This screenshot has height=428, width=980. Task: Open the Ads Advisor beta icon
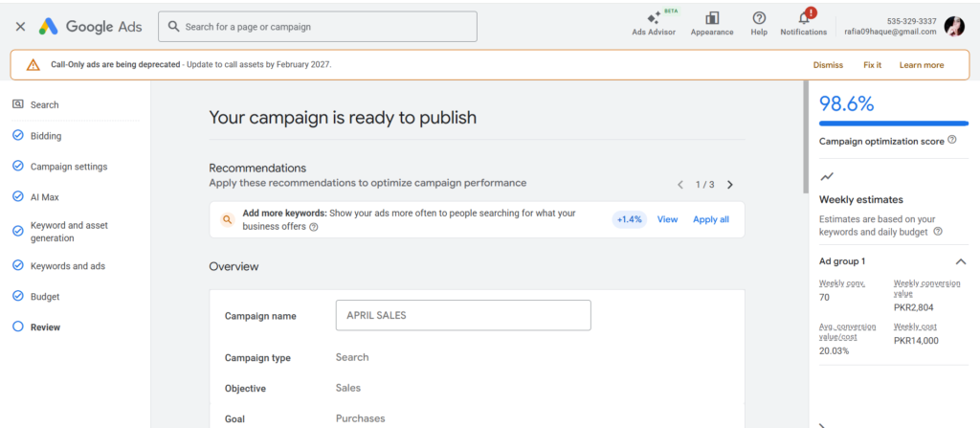pos(654,19)
